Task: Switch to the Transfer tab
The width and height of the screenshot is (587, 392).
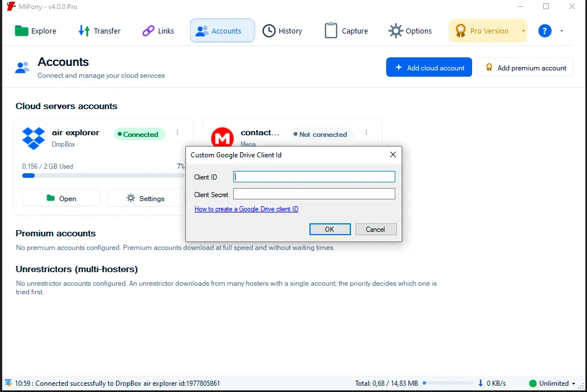Action: 99,31
